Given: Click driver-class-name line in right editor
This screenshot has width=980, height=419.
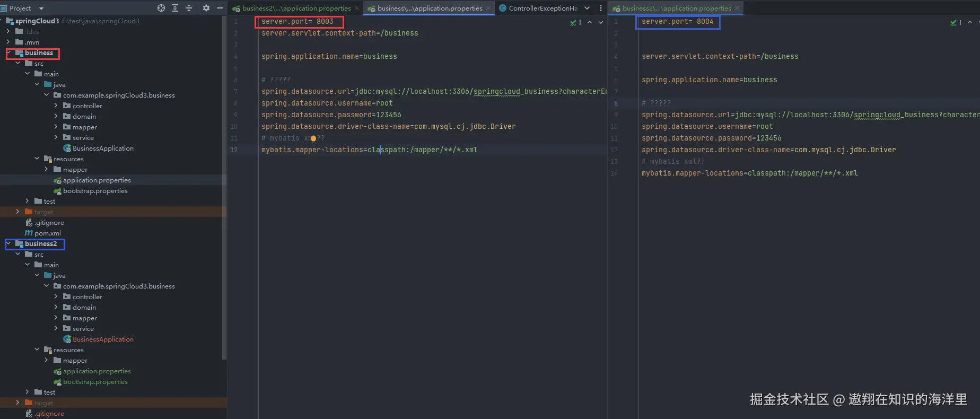Looking at the screenshot, I should point(768,150).
